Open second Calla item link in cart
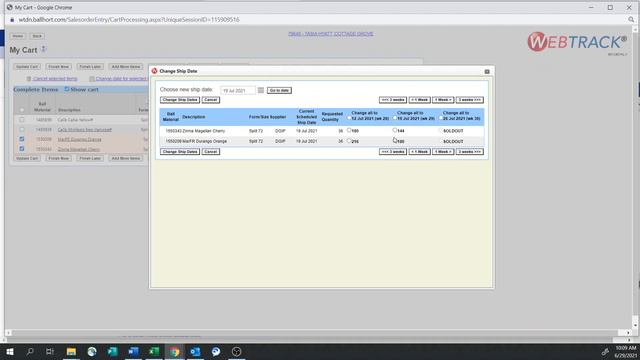The image size is (640, 360). click(x=84, y=130)
